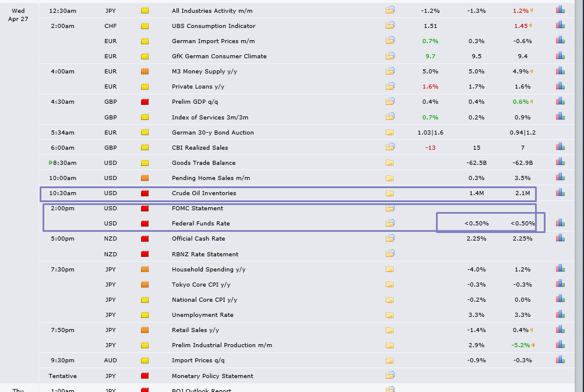
Task: Click the red impact icon for Monetary Policy Statement
Action: (145, 376)
